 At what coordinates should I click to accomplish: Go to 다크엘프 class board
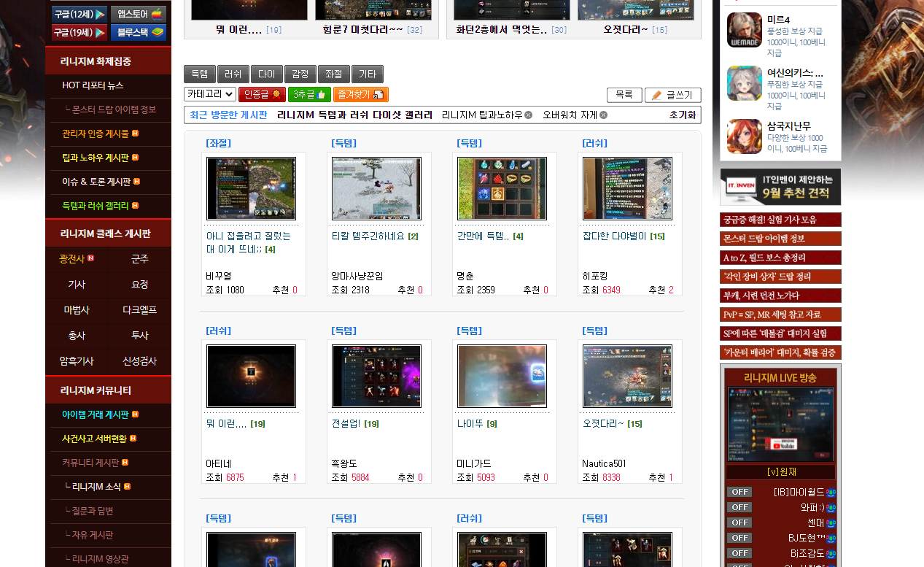[140, 310]
